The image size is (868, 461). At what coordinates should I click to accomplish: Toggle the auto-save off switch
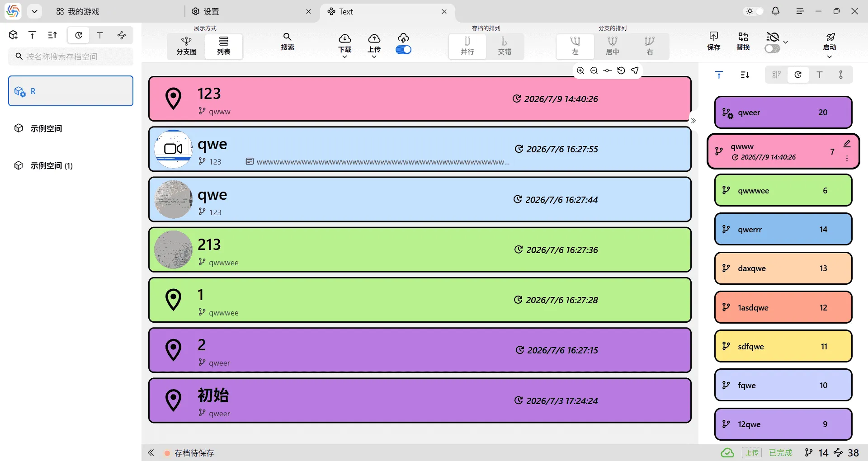click(x=772, y=48)
